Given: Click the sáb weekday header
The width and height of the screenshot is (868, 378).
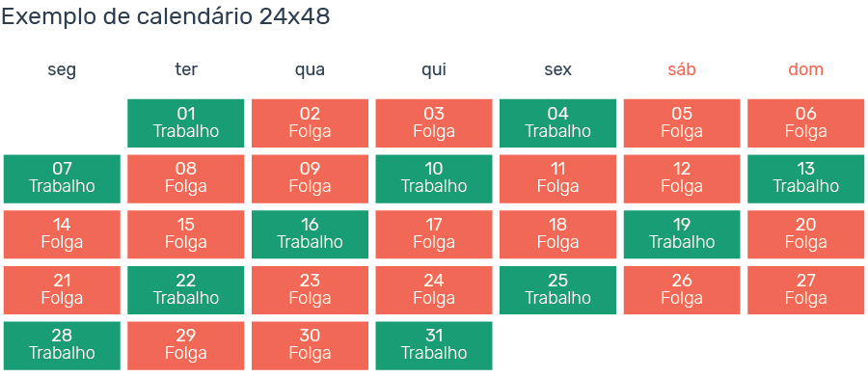Looking at the screenshot, I should pyautogui.click(x=682, y=69).
